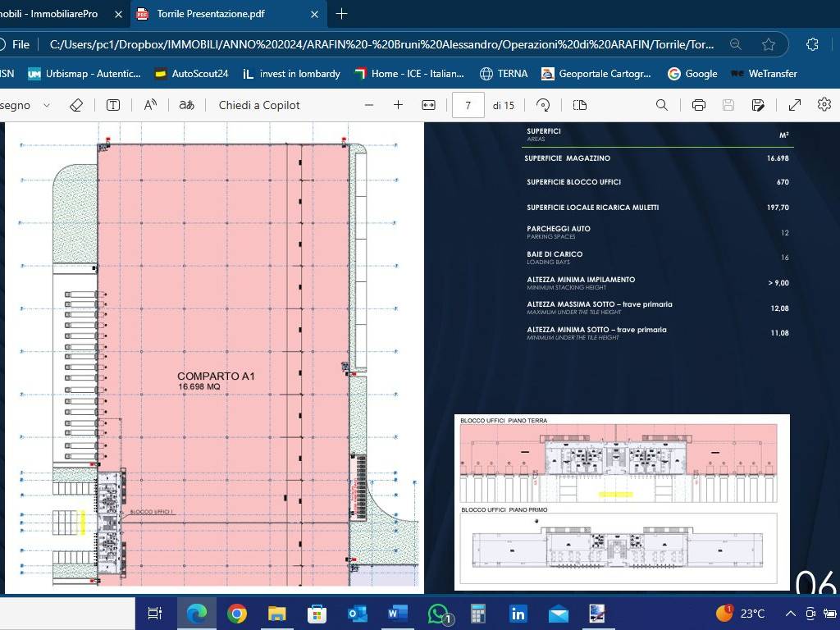The image size is (840, 630).
Task: Open weather widget showing 23°C
Action: coord(741,614)
